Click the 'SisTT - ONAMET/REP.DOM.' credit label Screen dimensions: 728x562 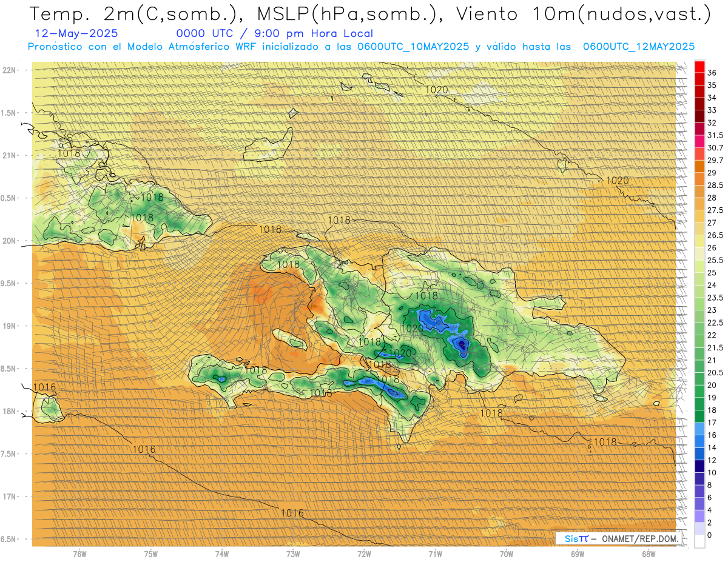(618, 538)
